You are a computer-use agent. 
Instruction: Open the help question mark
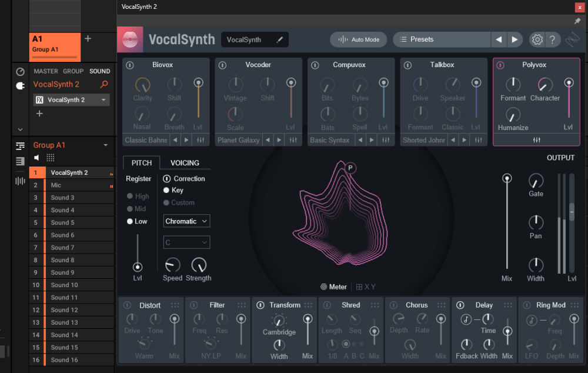tap(552, 39)
